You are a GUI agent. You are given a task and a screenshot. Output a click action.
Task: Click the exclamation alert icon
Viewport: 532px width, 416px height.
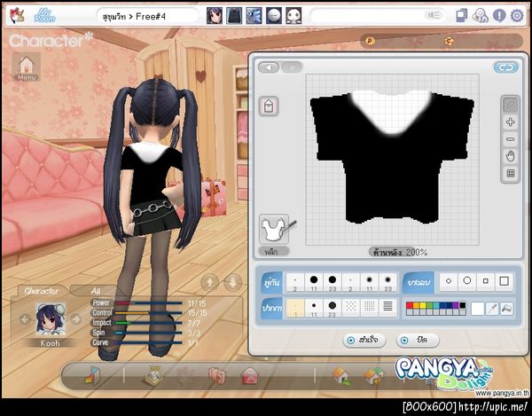499,16
